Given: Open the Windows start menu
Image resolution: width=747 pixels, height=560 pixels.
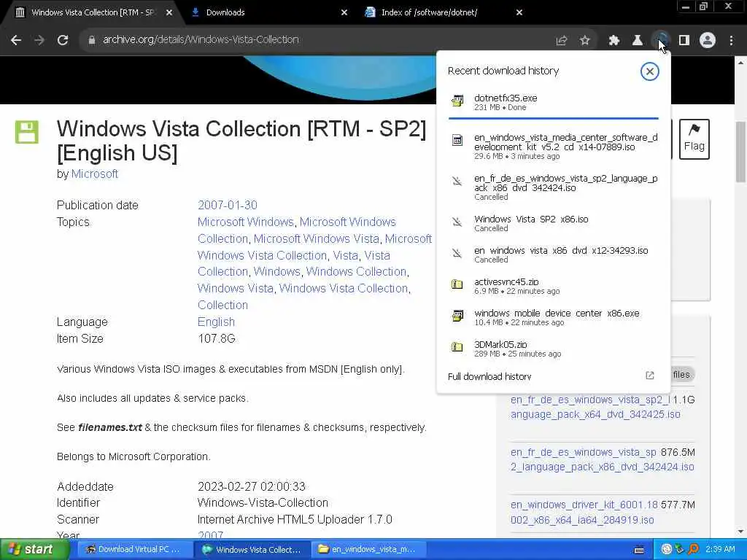Looking at the screenshot, I should click(35, 550).
